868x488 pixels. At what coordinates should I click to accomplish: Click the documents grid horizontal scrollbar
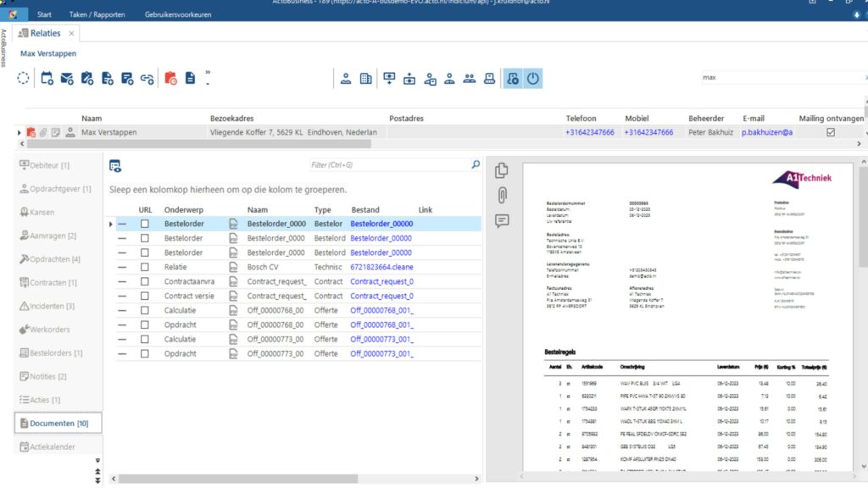coord(238,479)
